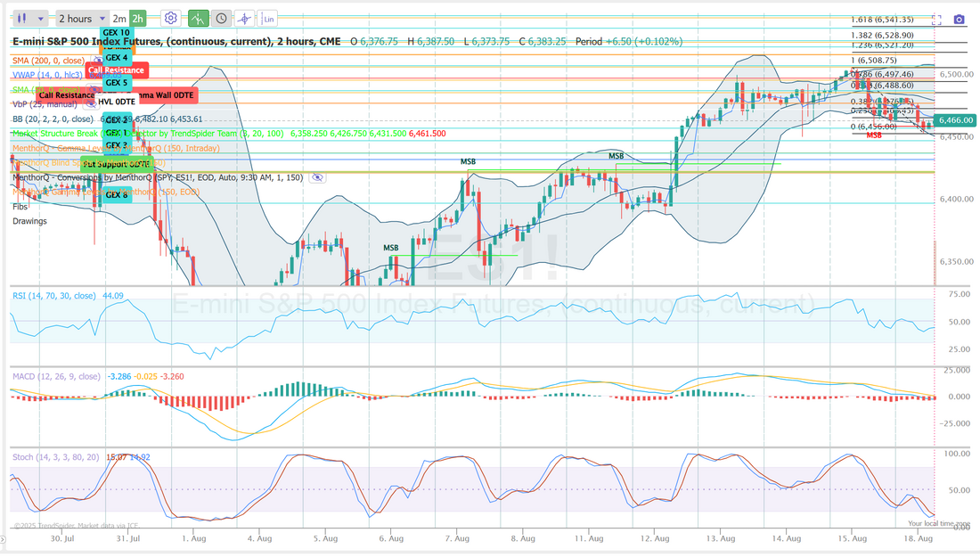Toggle the Lin scale button
This screenshot has width=980, height=557.
267,19
